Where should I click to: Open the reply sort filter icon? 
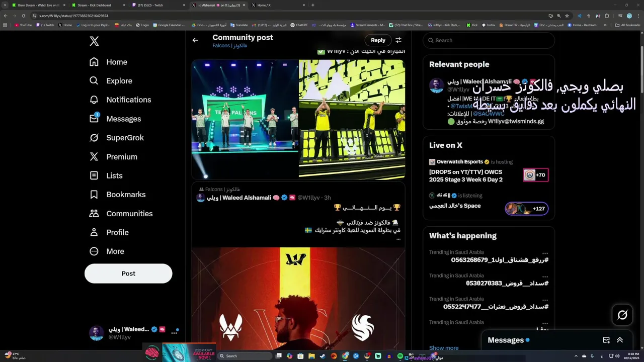pos(398,40)
